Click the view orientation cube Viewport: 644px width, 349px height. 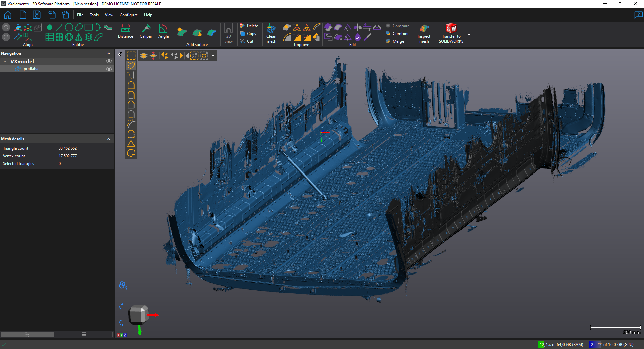pyautogui.click(x=138, y=314)
